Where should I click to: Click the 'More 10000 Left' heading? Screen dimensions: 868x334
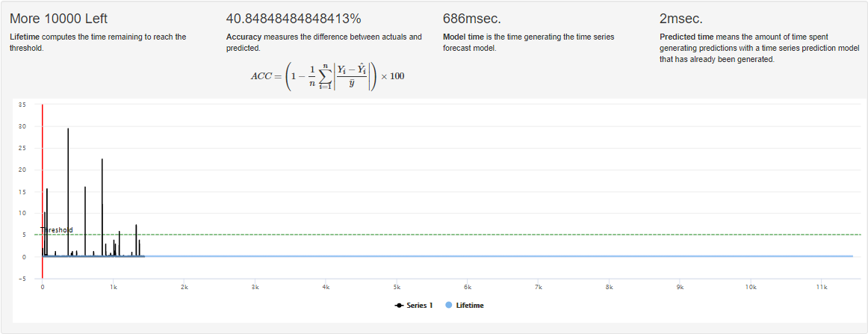click(59, 19)
